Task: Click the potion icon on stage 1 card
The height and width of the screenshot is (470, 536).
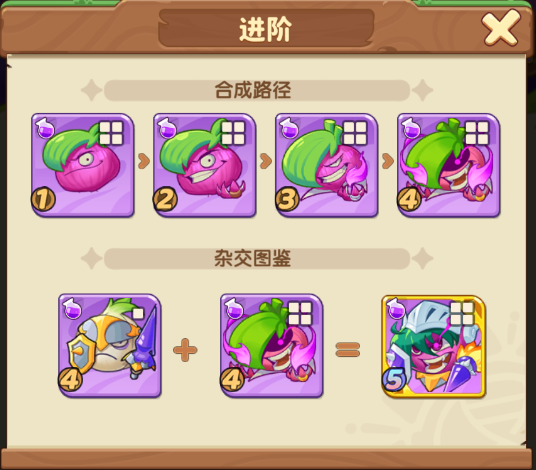Action: point(45,128)
